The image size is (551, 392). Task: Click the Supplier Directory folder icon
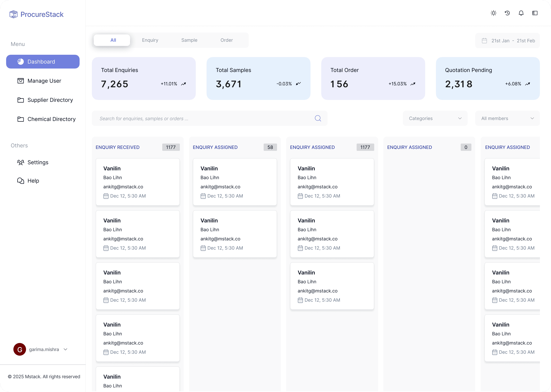[21, 100]
